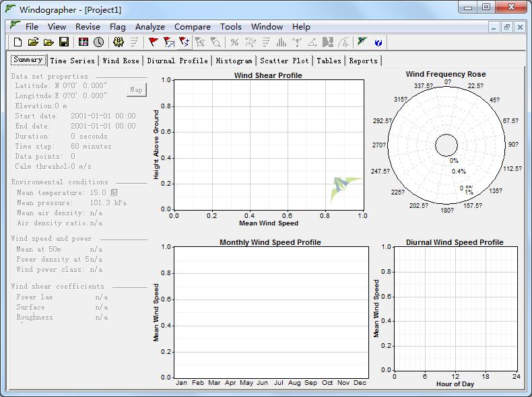Click the Wind Shear Profile chart
The height and width of the screenshot is (397, 532).
click(269, 145)
